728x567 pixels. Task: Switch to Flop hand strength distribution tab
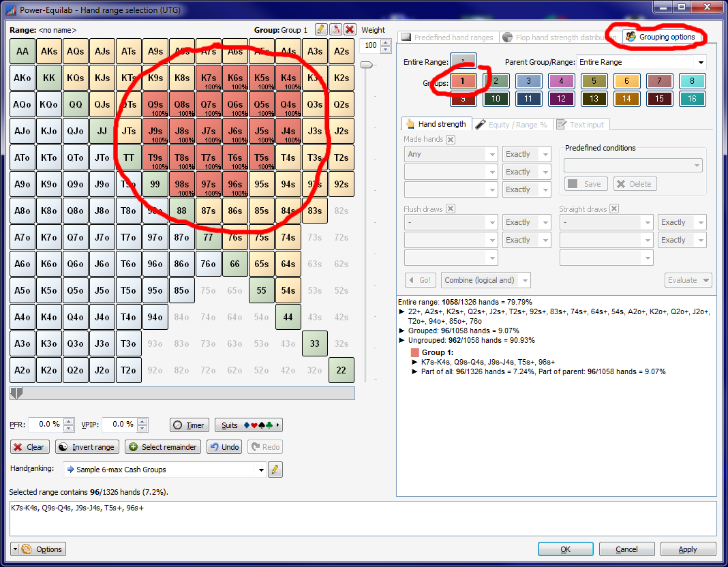tap(560, 37)
